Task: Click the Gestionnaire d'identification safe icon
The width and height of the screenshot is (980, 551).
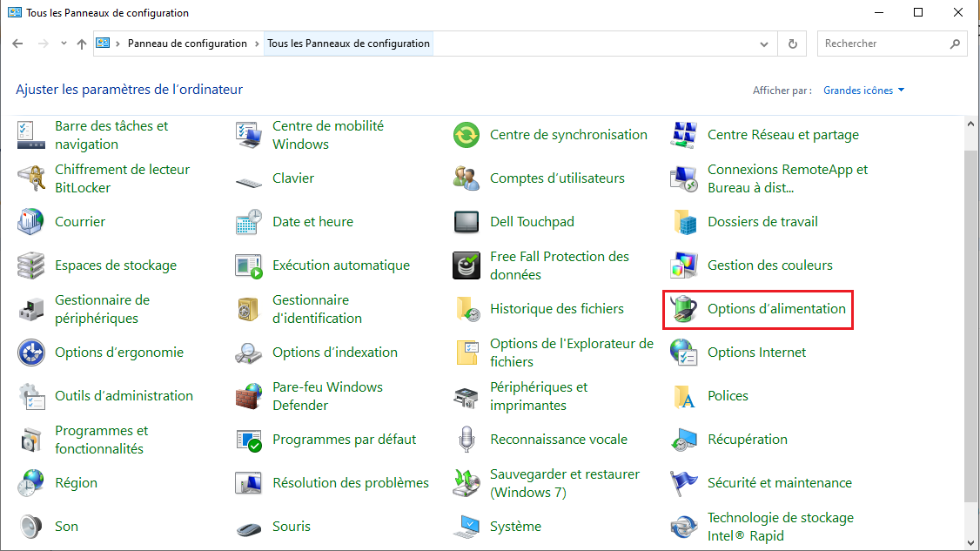Action: (x=248, y=309)
